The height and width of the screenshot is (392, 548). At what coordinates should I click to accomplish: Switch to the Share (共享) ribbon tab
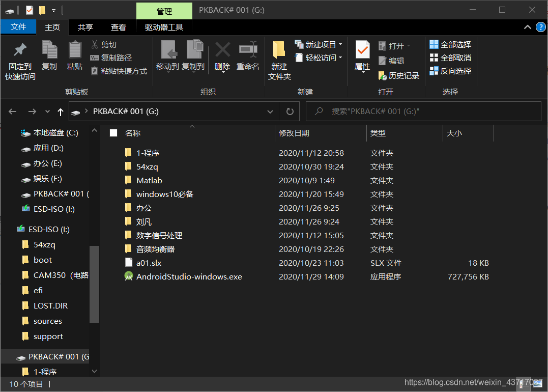pyautogui.click(x=85, y=27)
